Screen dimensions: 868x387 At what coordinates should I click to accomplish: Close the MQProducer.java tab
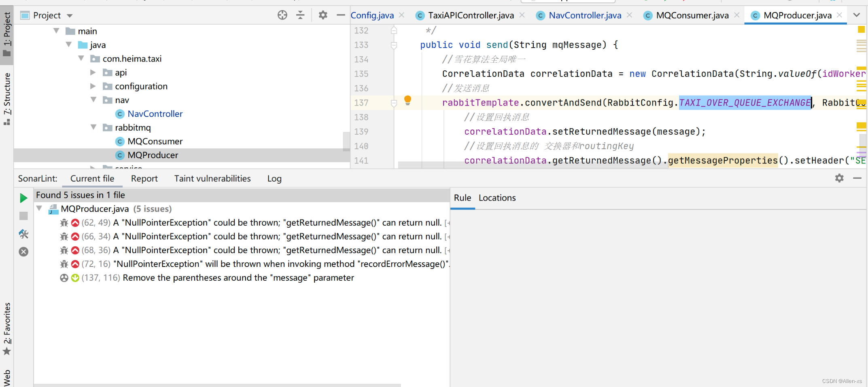(839, 15)
